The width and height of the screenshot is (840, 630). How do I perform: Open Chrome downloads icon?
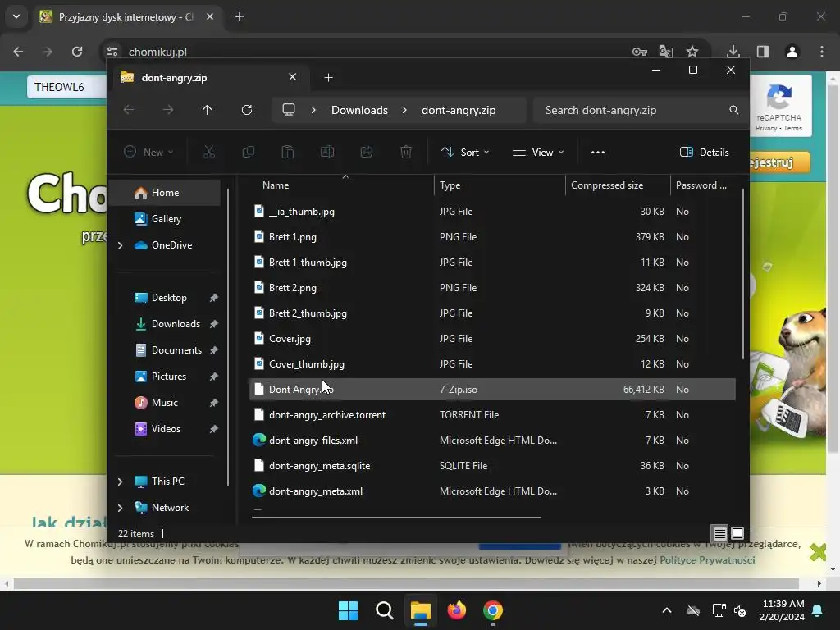733,52
